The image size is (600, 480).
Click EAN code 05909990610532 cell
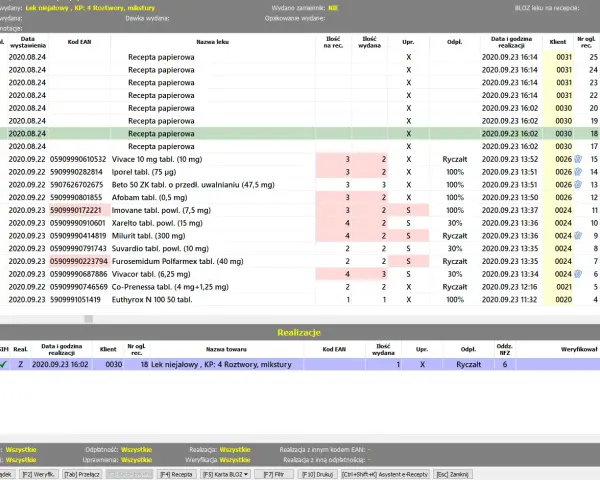[78, 159]
